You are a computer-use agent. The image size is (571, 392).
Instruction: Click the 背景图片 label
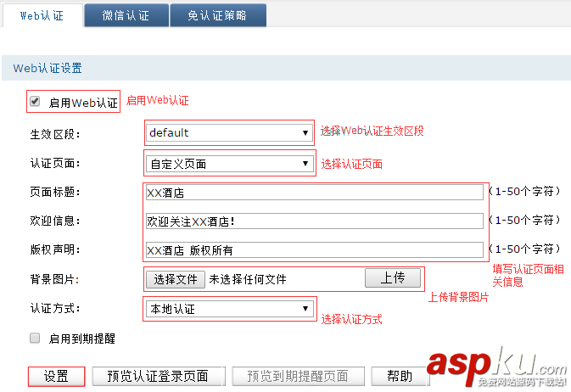[54, 279]
